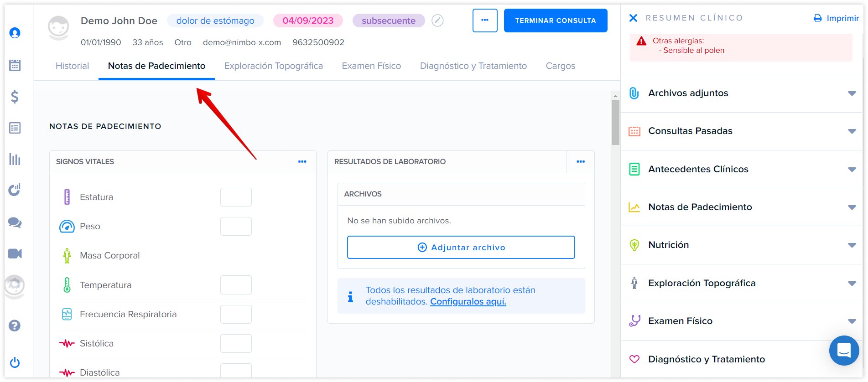Click the Antecedentes Clínicos document icon
The height and width of the screenshot is (382, 868).
click(634, 169)
